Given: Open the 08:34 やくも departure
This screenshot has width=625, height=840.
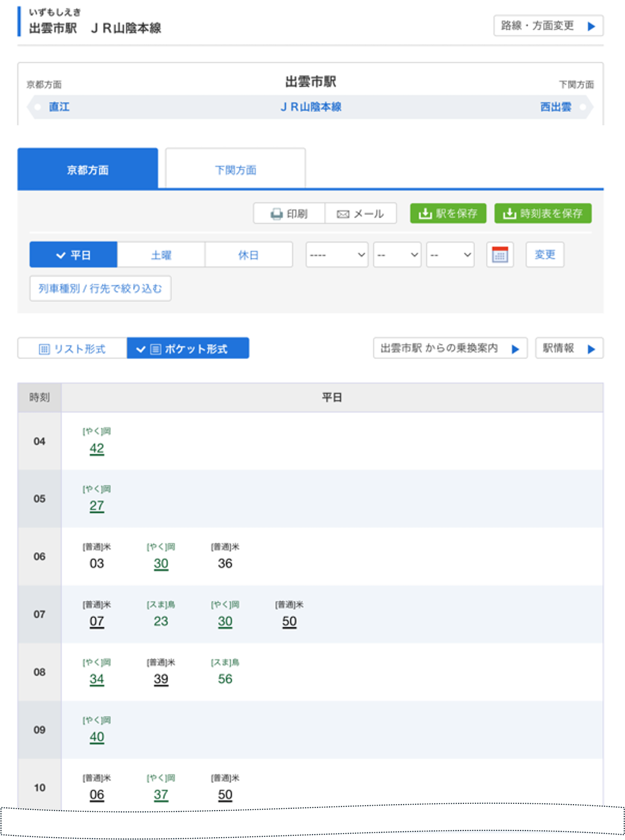Looking at the screenshot, I should pos(97,679).
